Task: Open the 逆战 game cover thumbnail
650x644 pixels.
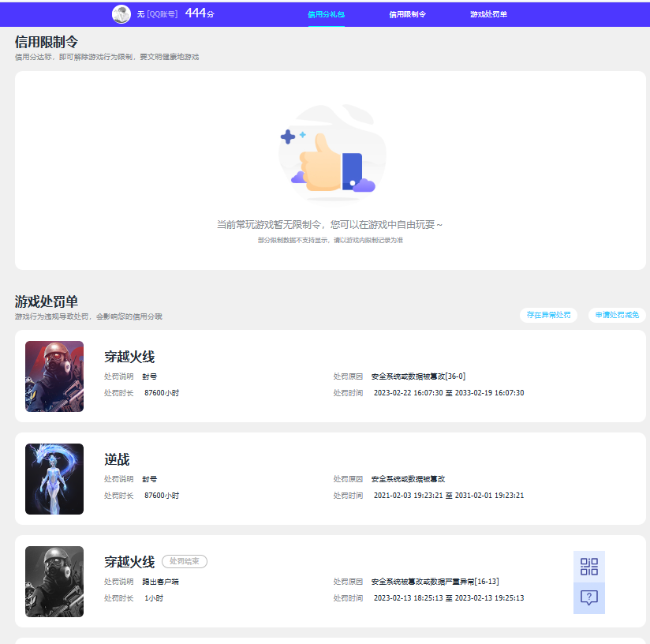Action: click(x=54, y=479)
